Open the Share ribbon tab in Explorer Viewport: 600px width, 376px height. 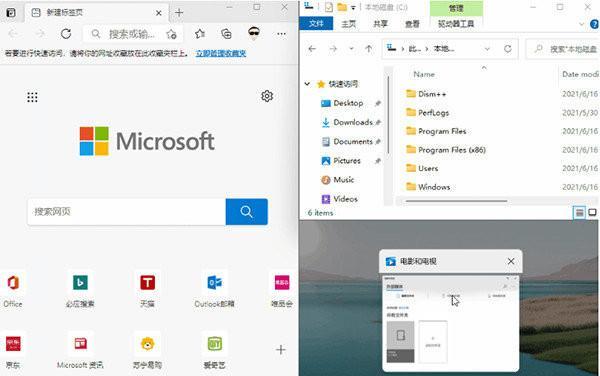380,24
